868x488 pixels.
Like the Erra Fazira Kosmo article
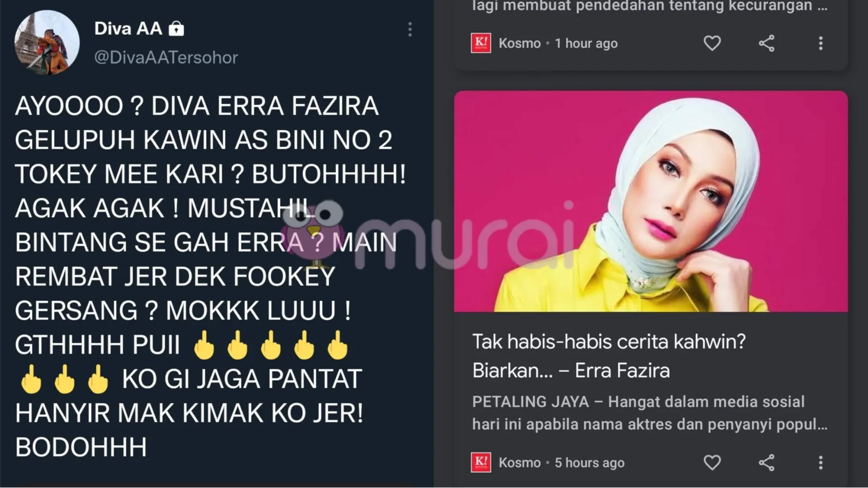[712, 462]
